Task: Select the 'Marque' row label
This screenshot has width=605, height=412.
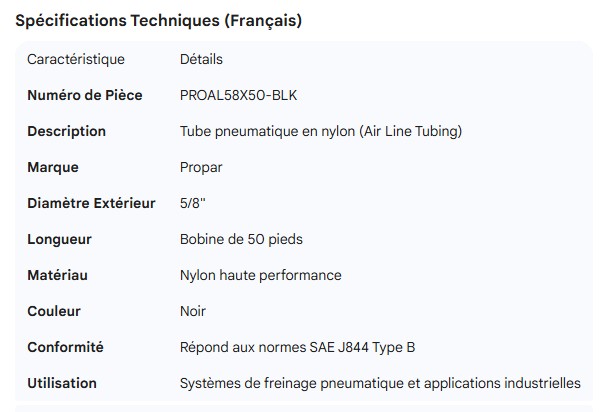Action: point(53,167)
